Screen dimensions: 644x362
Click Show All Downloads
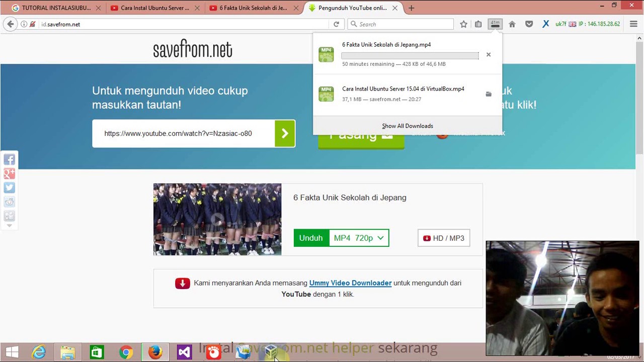click(408, 126)
